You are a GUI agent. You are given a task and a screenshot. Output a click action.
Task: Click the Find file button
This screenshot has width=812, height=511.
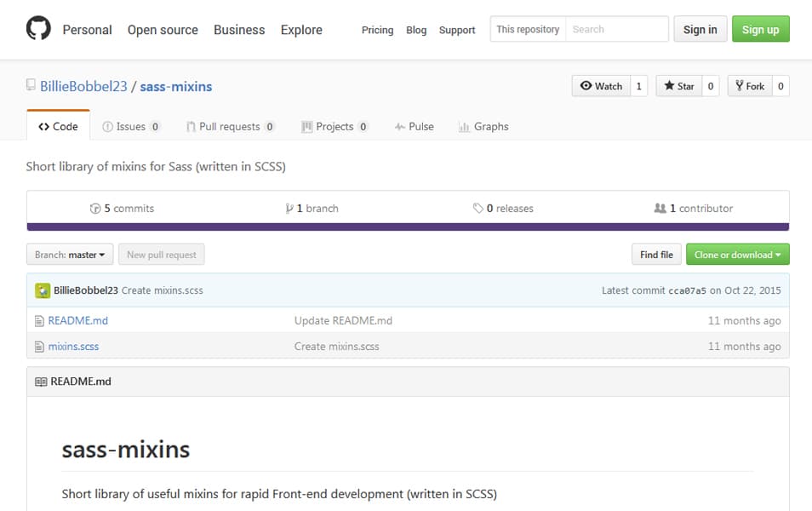pyautogui.click(x=656, y=255)
